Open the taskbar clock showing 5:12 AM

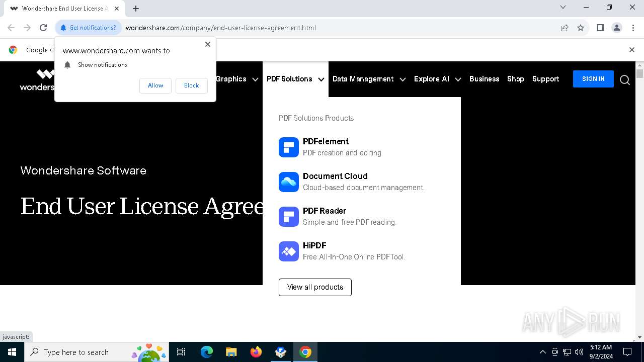[601, 352]
